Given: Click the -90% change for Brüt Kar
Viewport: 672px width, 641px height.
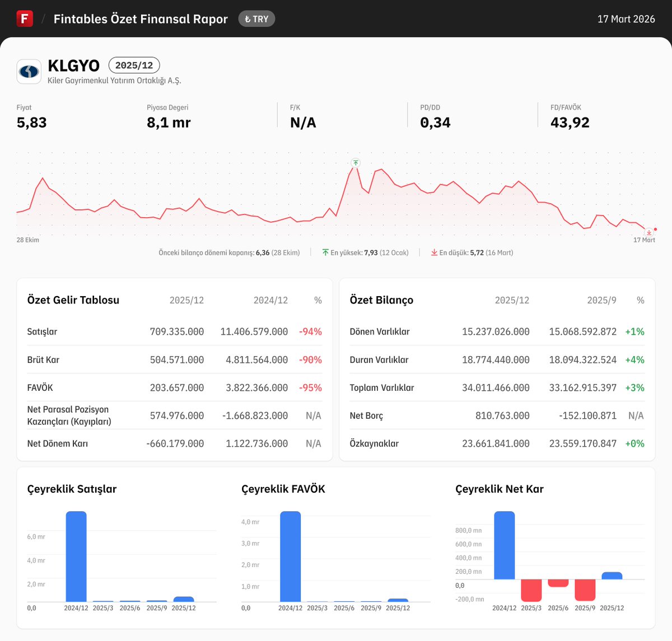Looking at the screenshot, I should click(x=310, y=359).
